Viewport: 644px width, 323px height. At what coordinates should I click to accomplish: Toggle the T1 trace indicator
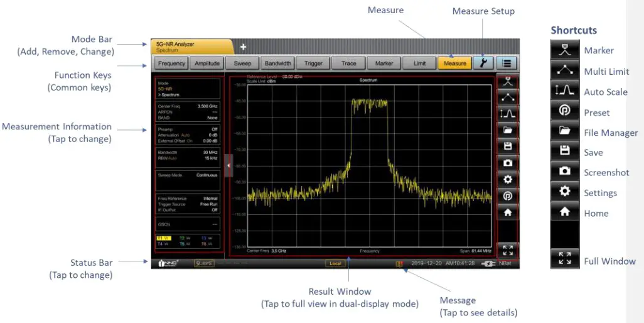(164, 238)
